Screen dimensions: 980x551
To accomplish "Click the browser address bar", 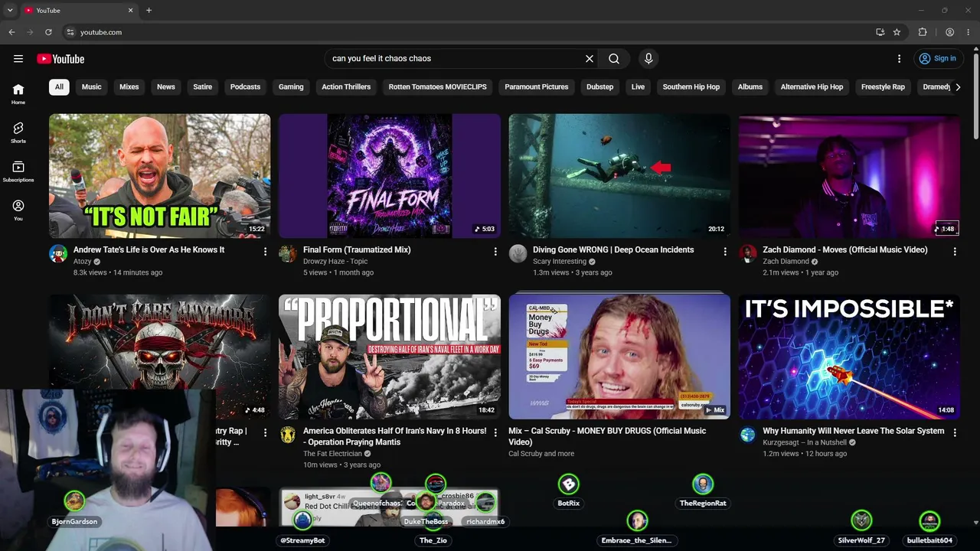I will (469, 32).
